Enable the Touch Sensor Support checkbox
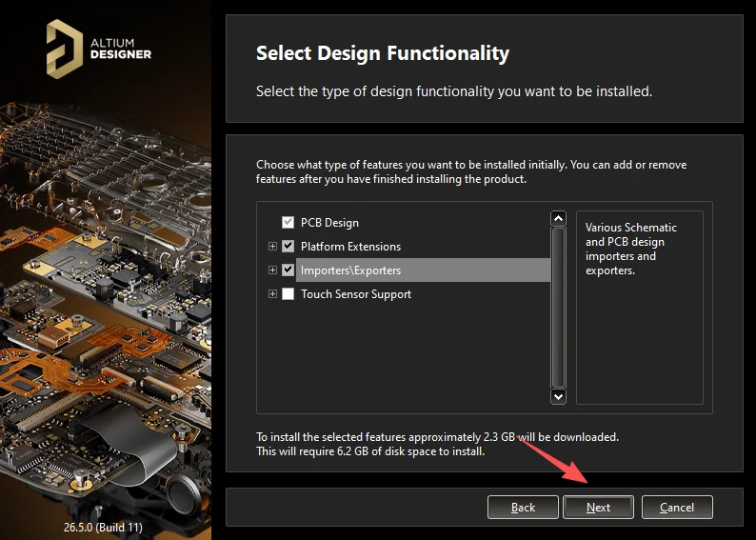756x540 pixels. [x=288, y=293]
